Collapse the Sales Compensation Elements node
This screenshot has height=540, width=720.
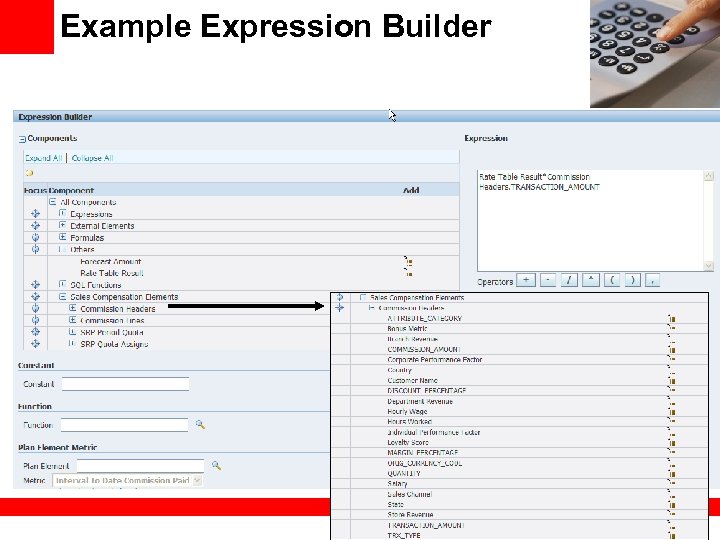62,297
